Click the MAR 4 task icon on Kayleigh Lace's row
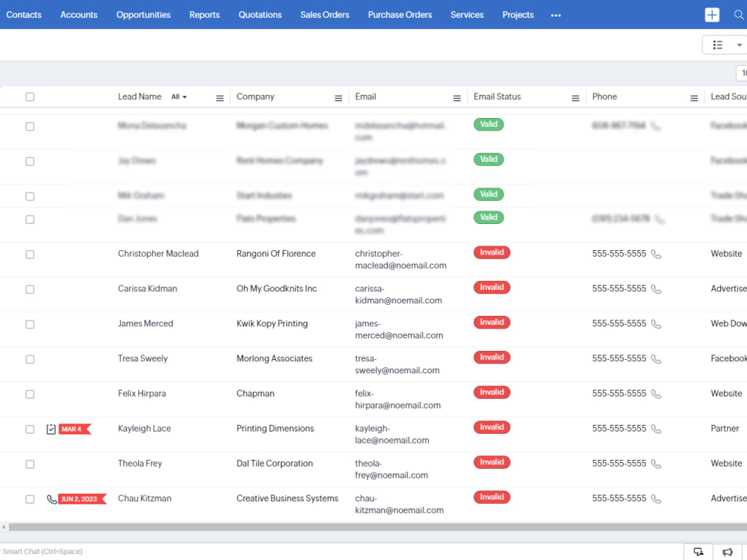 click(51, 429)
